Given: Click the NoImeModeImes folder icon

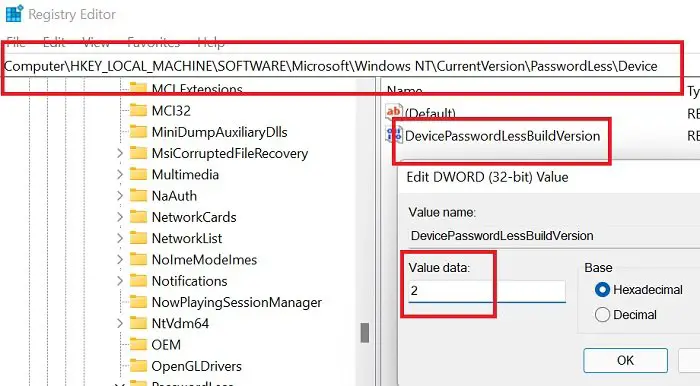Looking at the screenshot, I should pyautogui.click(x=138, y=259).
